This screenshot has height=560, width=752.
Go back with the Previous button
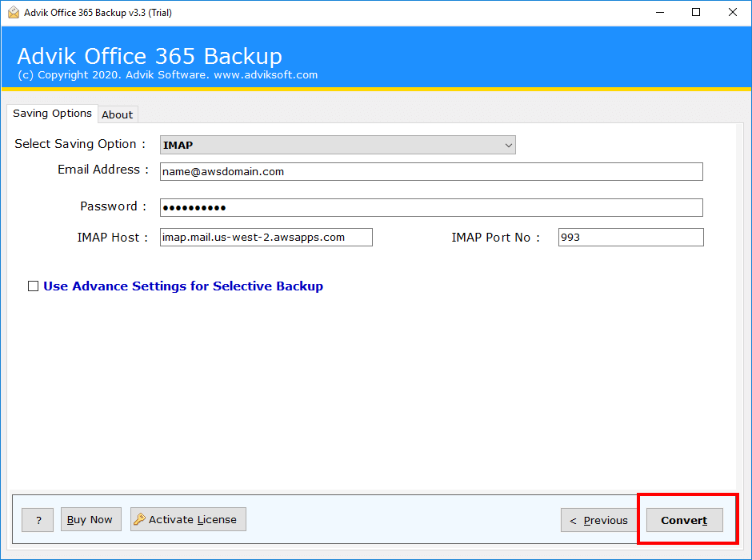tap(599, 520)
